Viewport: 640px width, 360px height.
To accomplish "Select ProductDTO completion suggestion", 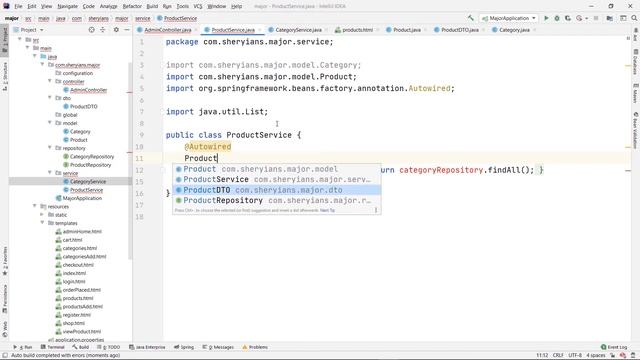I will (x=277, y=190).
